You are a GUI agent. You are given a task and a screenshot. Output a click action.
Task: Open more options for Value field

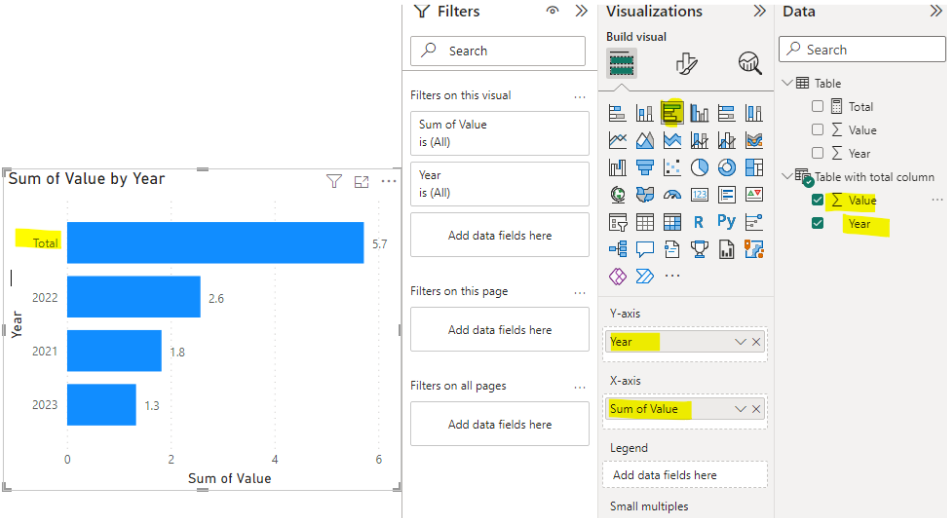(937, 200)
